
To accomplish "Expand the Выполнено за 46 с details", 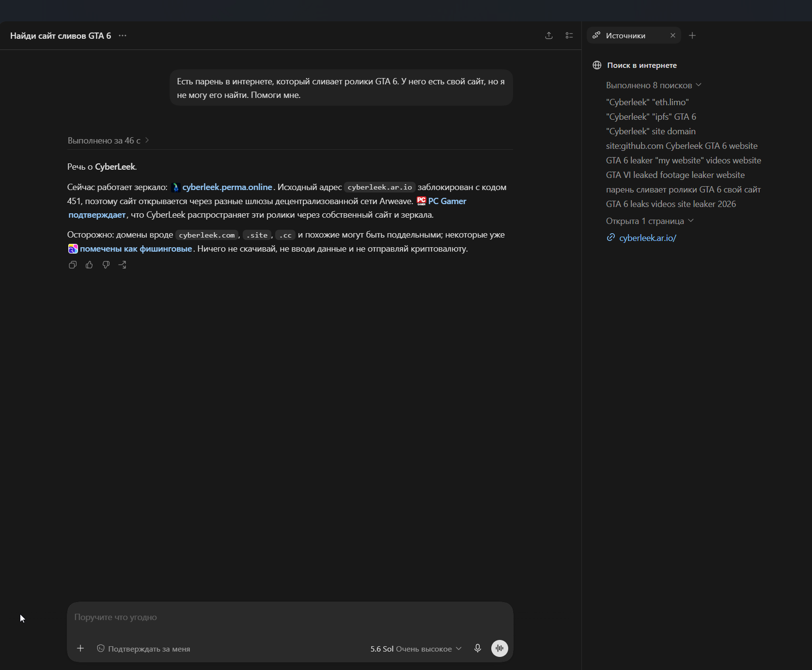I will pyautogui.click(x=109, y=141).
